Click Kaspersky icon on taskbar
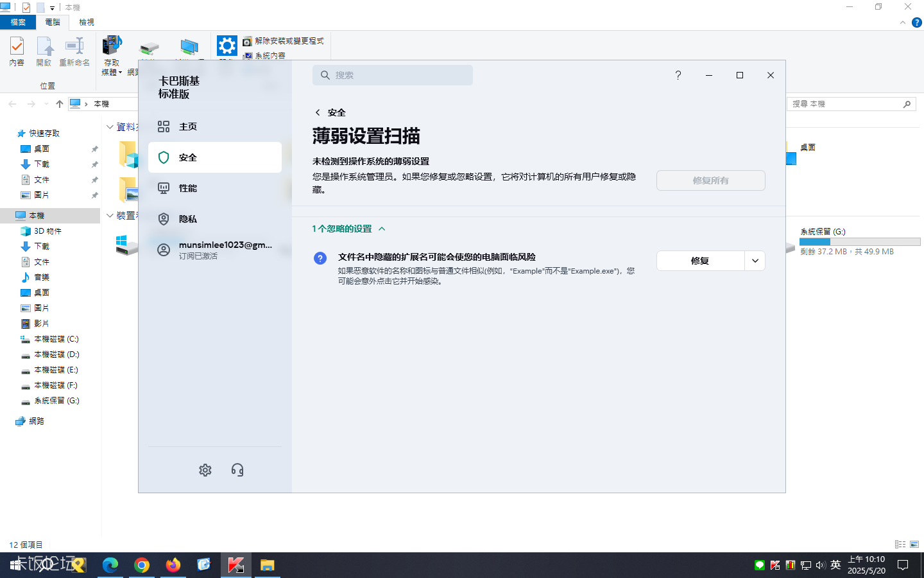The width and height of the screenshot is (924, 578). [x=235, y=565]
